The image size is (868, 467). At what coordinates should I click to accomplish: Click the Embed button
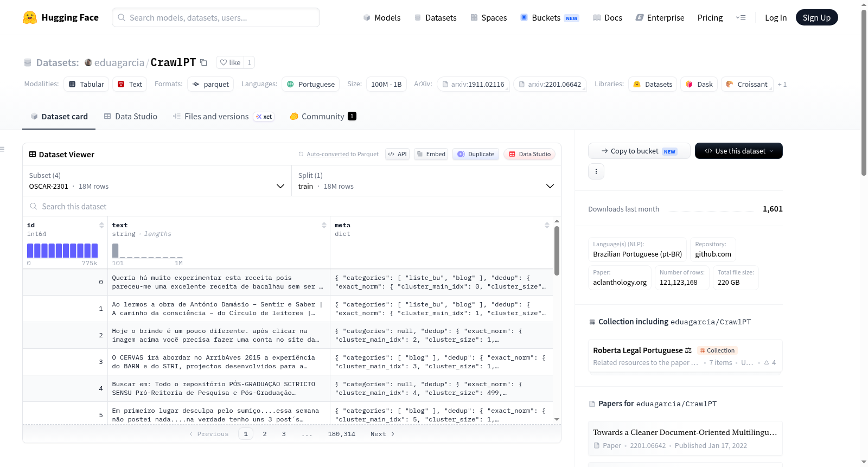coord(431,154)
